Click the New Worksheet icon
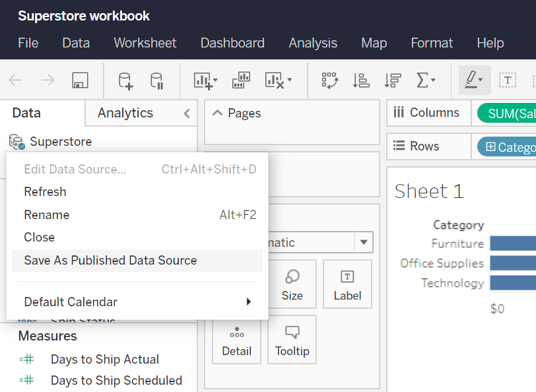The width and height of the screenshot is (536, 392). pyautogui.click(x=205, y=81)
